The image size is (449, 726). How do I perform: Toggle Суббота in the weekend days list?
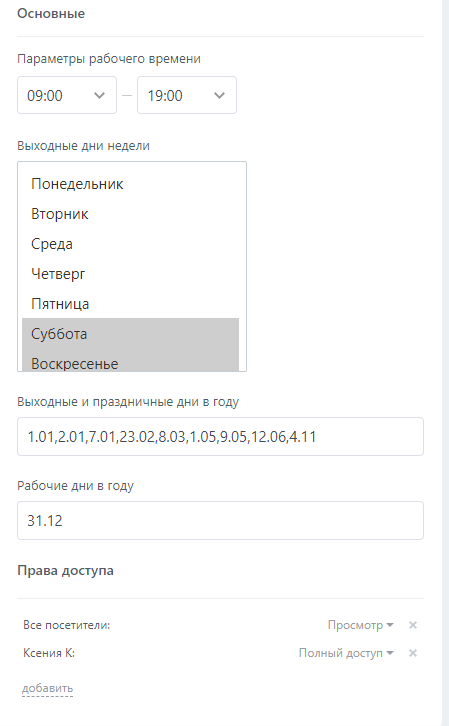131,333
